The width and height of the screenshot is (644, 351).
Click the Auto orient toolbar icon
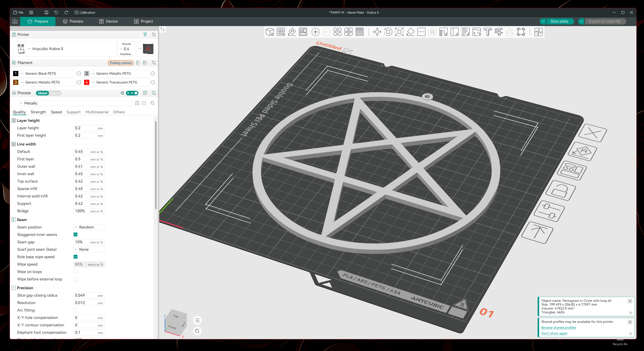coord(292,32)
